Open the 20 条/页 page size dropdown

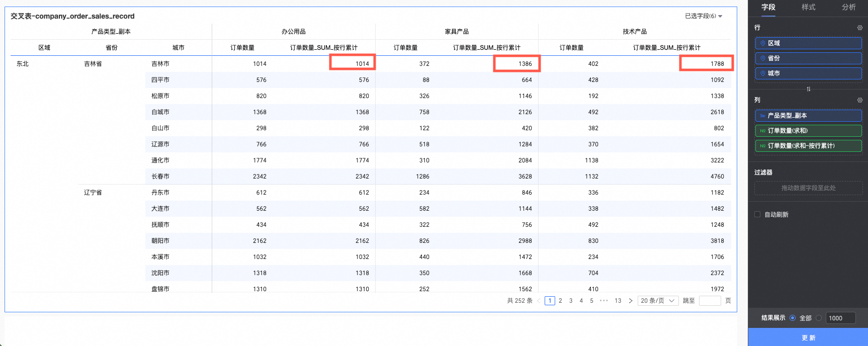pyautogui.click(x=658, y=301)
